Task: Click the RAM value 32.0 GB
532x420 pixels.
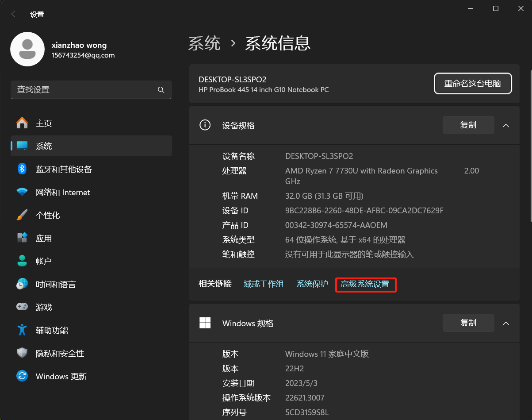Action: click(324, 196)
